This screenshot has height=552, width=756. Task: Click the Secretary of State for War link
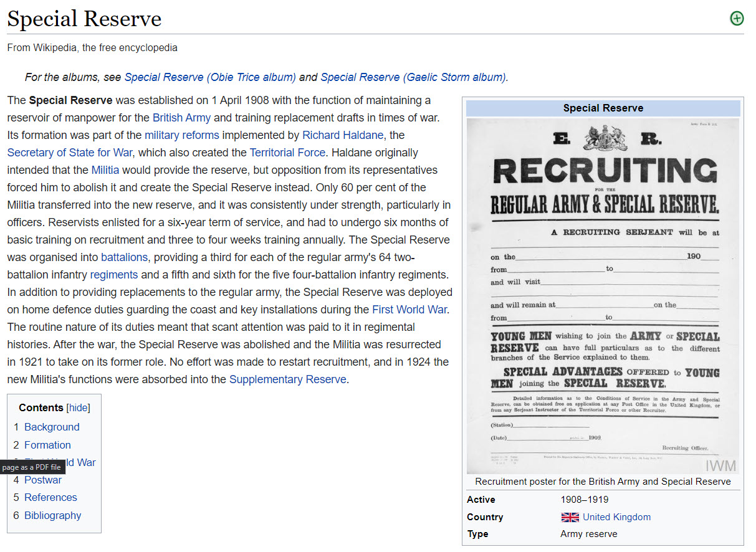pyautogui.click(x=69, y=153)
